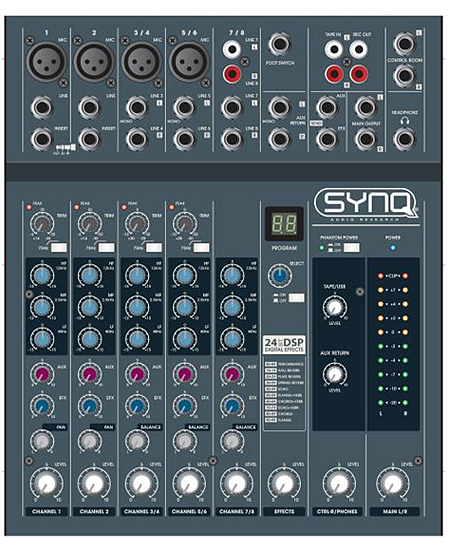Click the CONTROL ROOM right jack

tap(404, 75)
